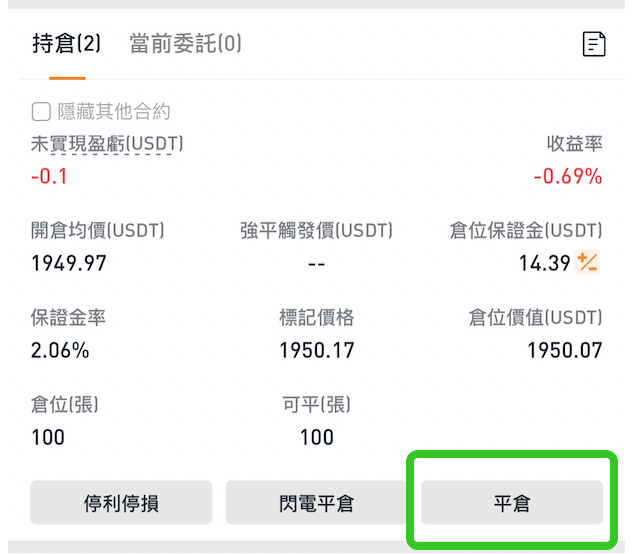
Task: Open the 當前委託(0) tab
Action: pos(185,43)
